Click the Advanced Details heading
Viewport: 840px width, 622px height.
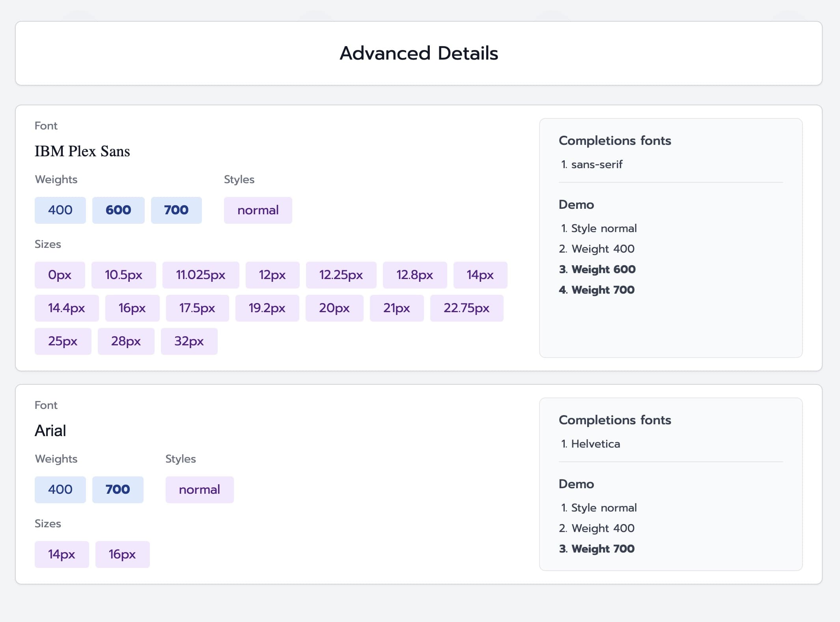[x=419, y=53]
